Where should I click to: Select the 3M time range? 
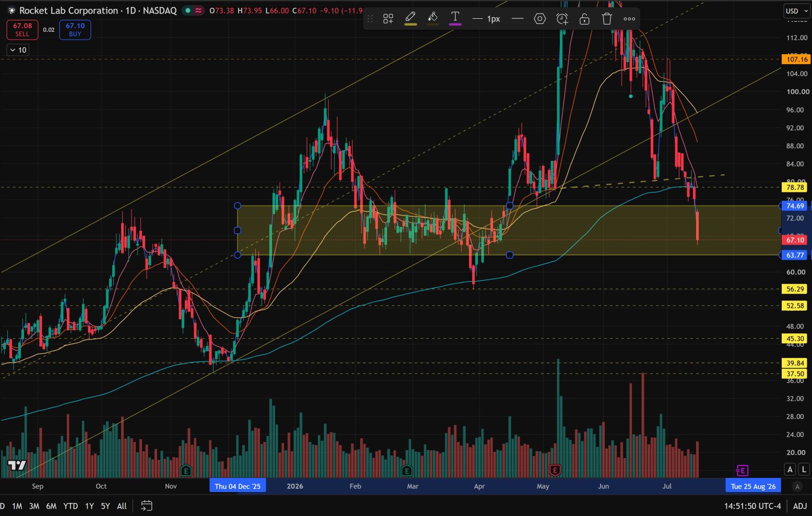(34, 506)
